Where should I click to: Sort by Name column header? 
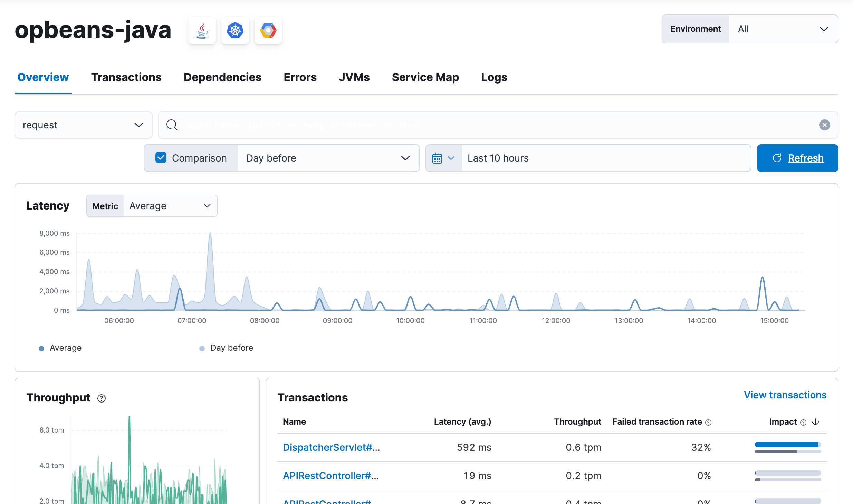(x=294, y=422)
